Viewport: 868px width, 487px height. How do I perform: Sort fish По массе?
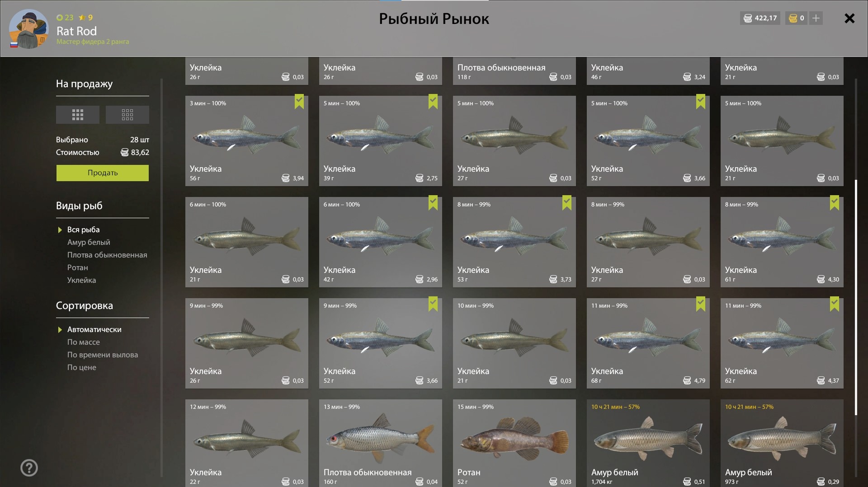[x=84, y=342]
